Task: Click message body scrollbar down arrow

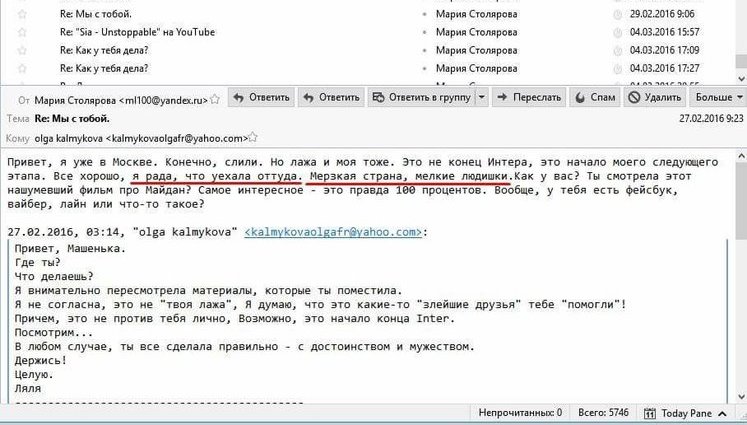Action: click(741, 396)
